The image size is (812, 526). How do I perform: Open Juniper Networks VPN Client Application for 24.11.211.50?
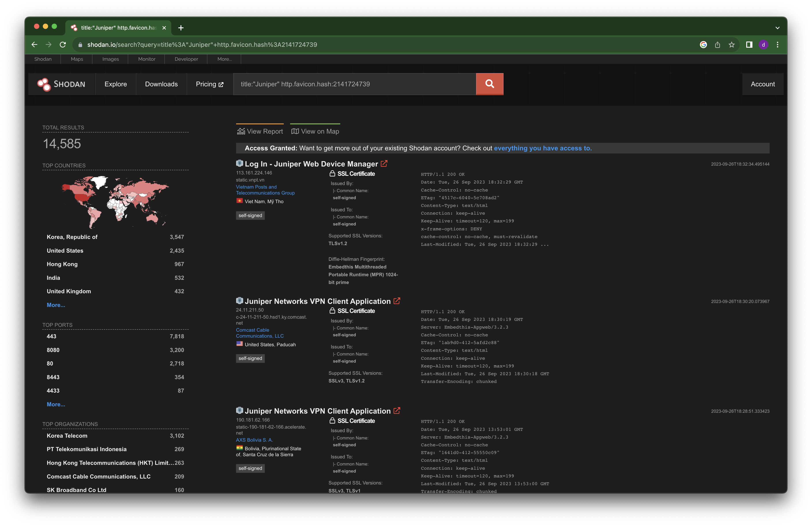tap(318, 301)
